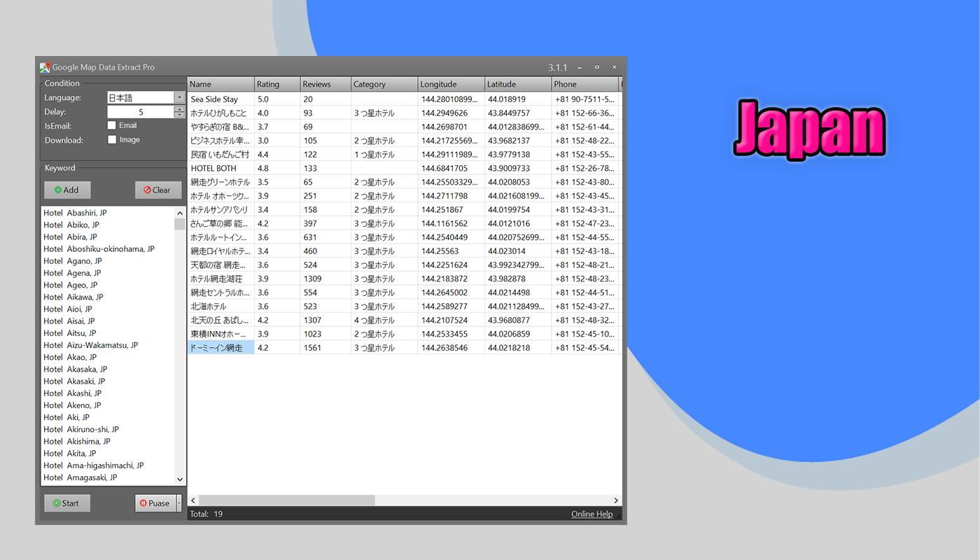Screen dimensions: 980x560
Task: Click the Category column header
Action: [x=384, y=84]
